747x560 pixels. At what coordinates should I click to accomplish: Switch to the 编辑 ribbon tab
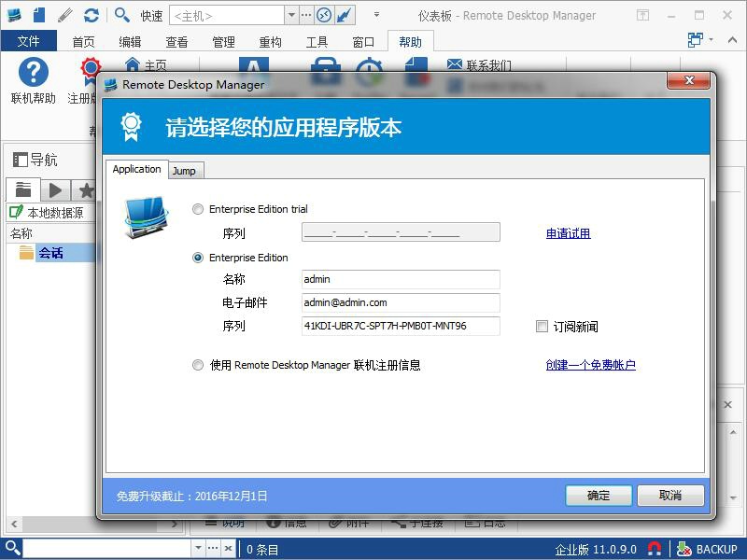point(130,42)
